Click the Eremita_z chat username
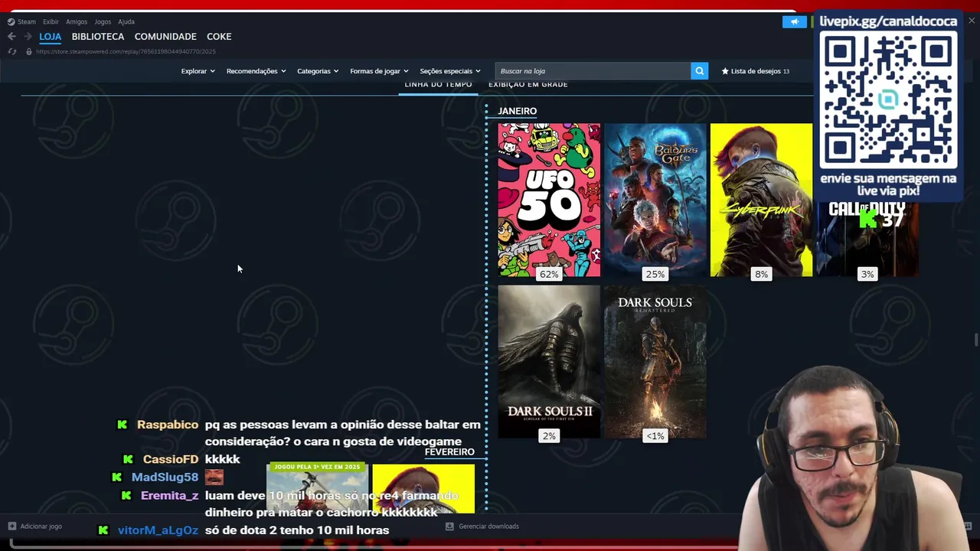This screenshot has height=551, width=980. pos(170,496)
